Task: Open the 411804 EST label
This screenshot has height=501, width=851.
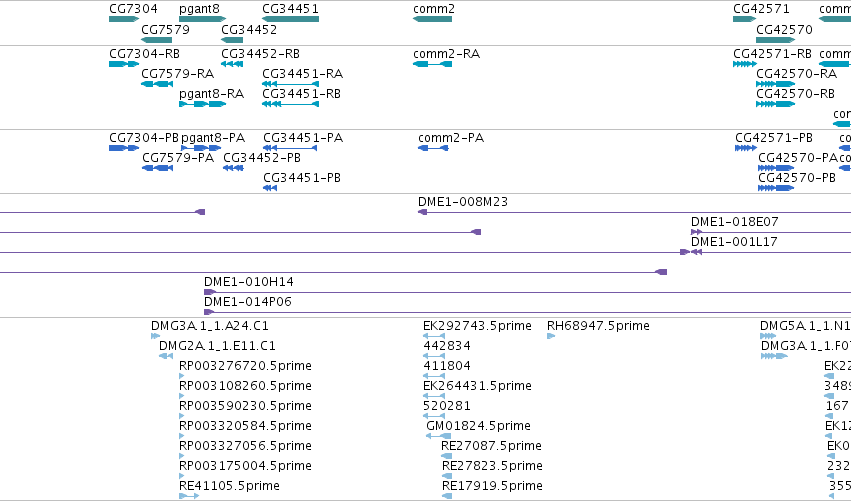Action: 447,366
